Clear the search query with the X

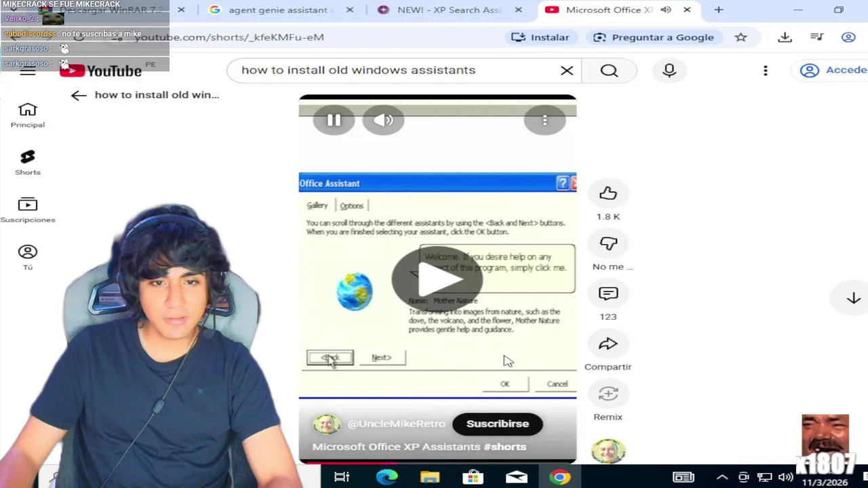pos(567,70)
